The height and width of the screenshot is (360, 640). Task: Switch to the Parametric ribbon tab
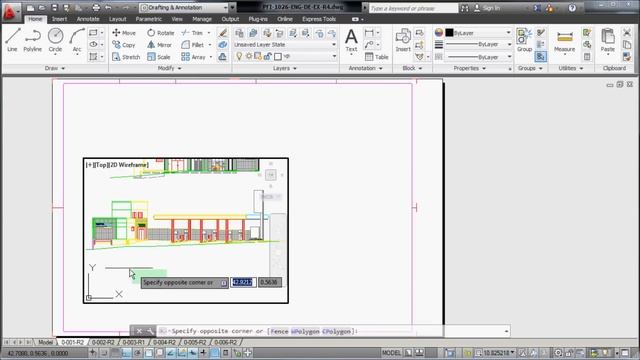149,19
